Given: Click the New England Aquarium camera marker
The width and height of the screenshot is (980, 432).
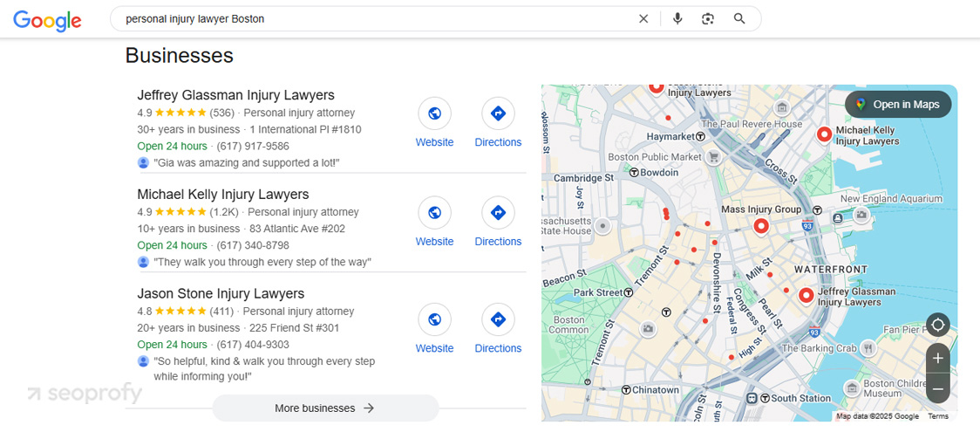Looking at the screenshot, I should pyautogui.click(x=862, y=215).
